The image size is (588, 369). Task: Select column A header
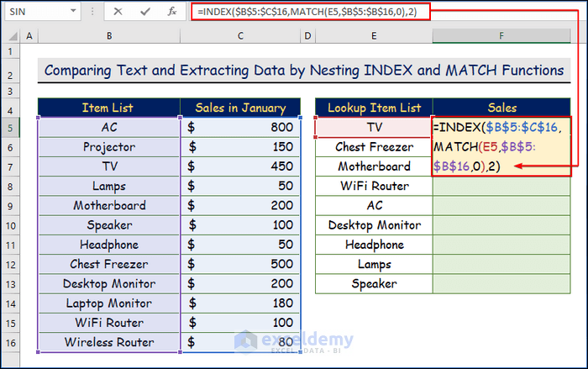click(29, 36)
